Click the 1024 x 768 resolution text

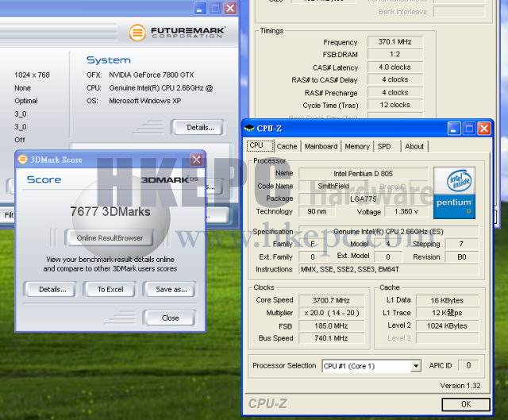click(32, 75)
